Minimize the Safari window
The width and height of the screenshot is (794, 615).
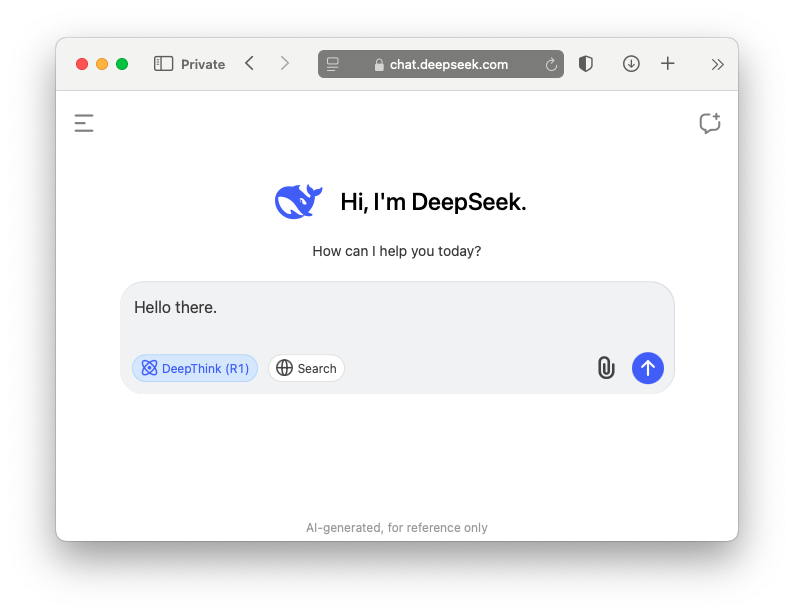pyautogui.click(x=102, y=64)
